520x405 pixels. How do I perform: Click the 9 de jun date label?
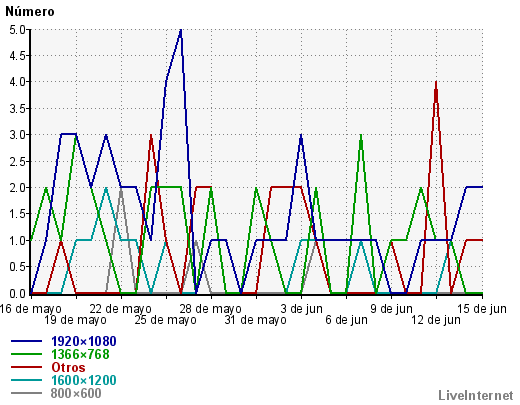tap(392, 309)
